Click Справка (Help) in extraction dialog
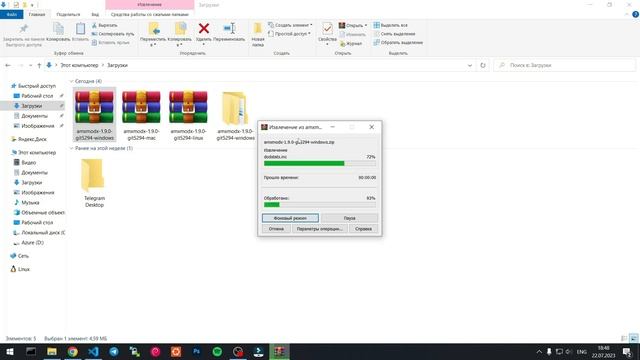Image resolution: width=640 pixels, height=360 pixels. pyautogui.click(x=363, y=229)
